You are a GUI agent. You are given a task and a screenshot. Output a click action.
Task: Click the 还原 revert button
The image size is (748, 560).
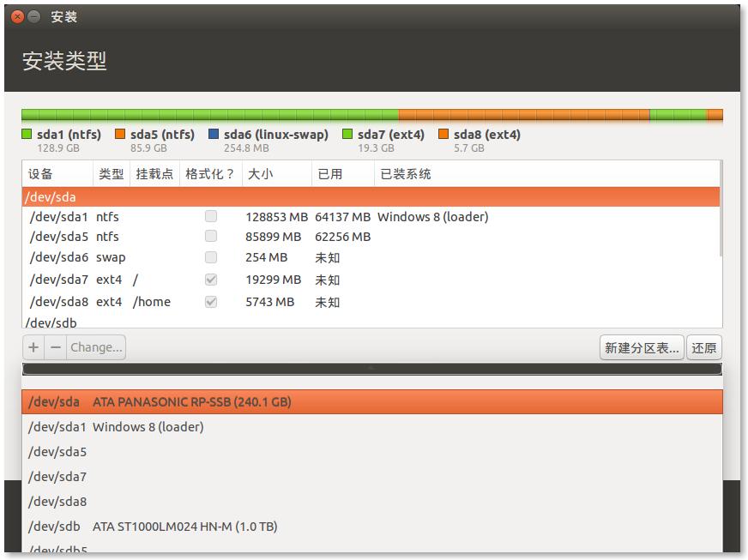[x=704, y=347]
